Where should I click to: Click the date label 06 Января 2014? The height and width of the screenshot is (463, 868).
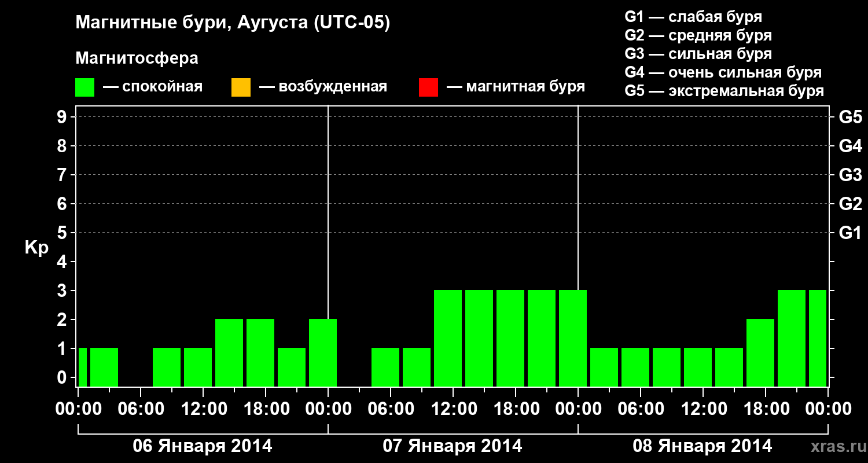click(203, 446)
